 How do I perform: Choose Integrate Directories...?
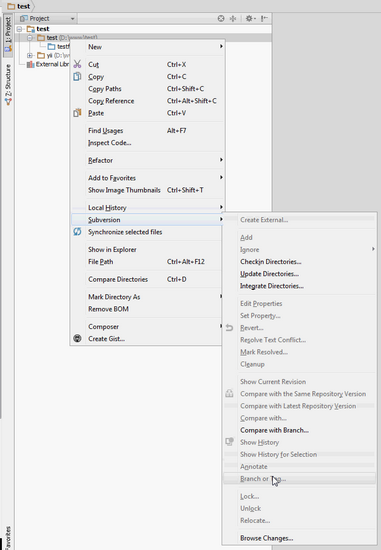[272, 286]
